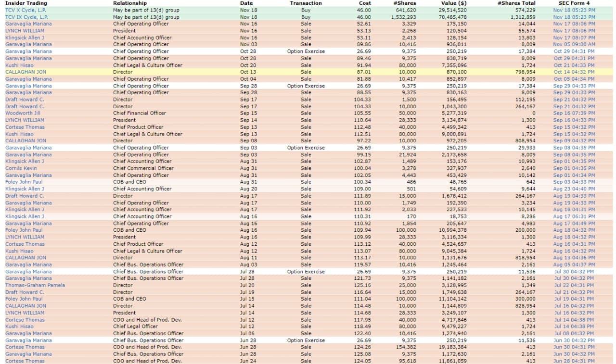Open the Nov 18 05:23 PM SEC filing for TCV X Cycle
The height and width of the screenshot is (364, 616).
tap(574, 10)
